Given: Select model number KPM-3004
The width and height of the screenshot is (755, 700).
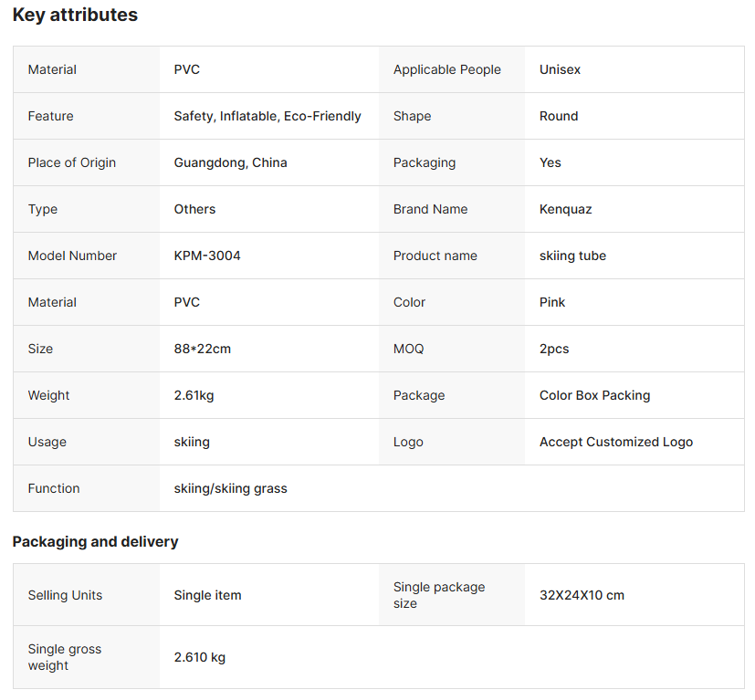Looking at the screenshot, I should (207, 256).
